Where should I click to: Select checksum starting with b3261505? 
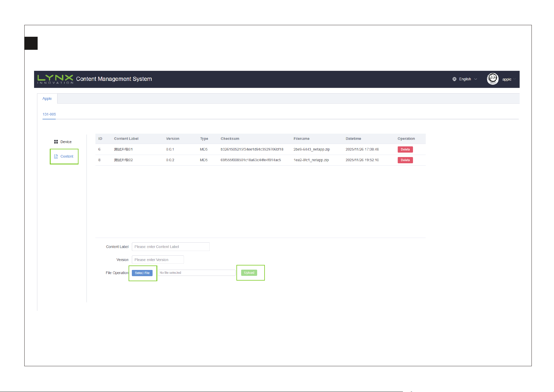pyautogui.click(x=252, y=149)
